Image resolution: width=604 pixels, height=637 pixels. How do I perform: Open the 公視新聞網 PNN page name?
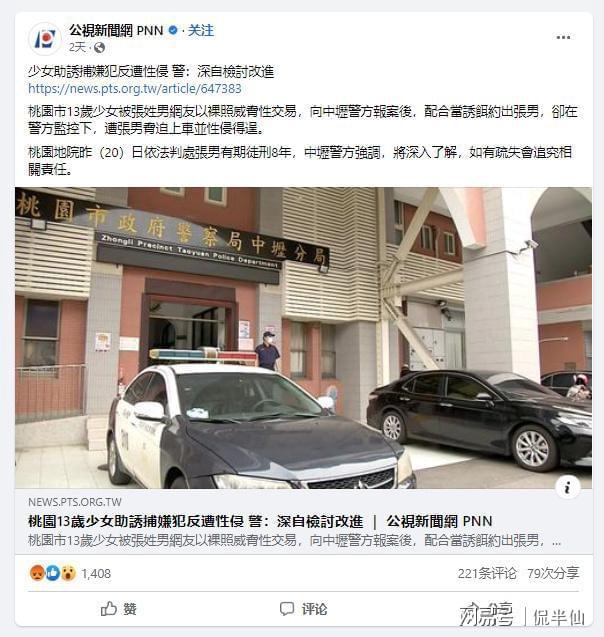click(116, 30)
